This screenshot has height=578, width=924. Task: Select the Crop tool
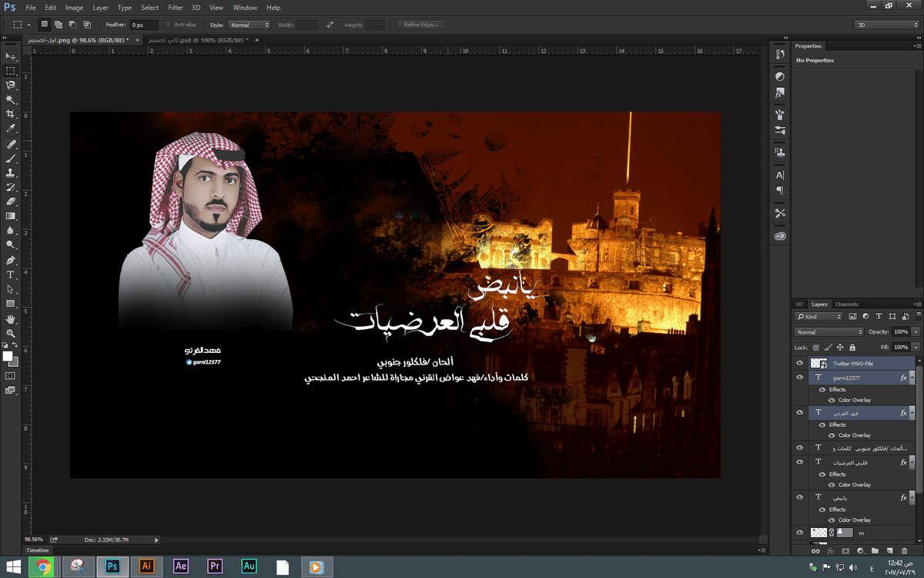[11, 114]
